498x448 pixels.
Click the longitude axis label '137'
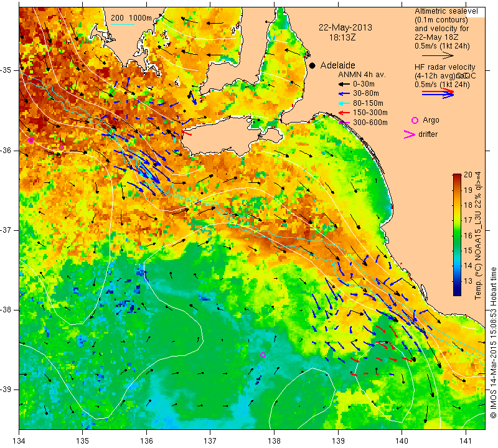click(210, 441)
